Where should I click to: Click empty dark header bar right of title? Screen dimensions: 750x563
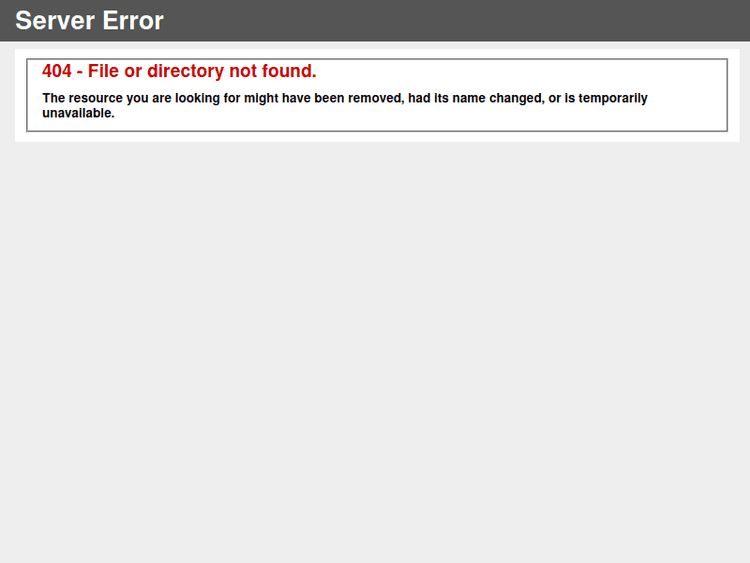pos(454,21)
